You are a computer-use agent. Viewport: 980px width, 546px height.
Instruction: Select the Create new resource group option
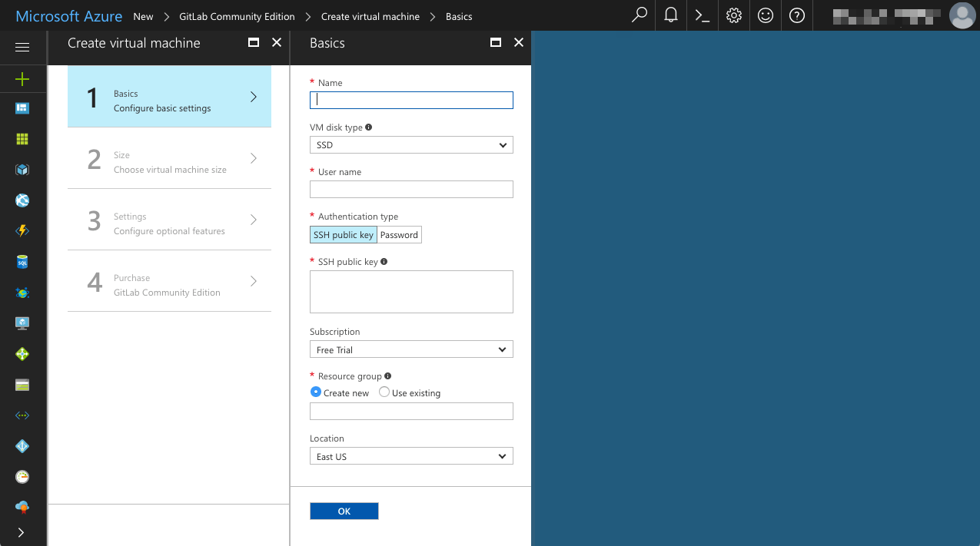pyautogui.click(x=316, y=392)
